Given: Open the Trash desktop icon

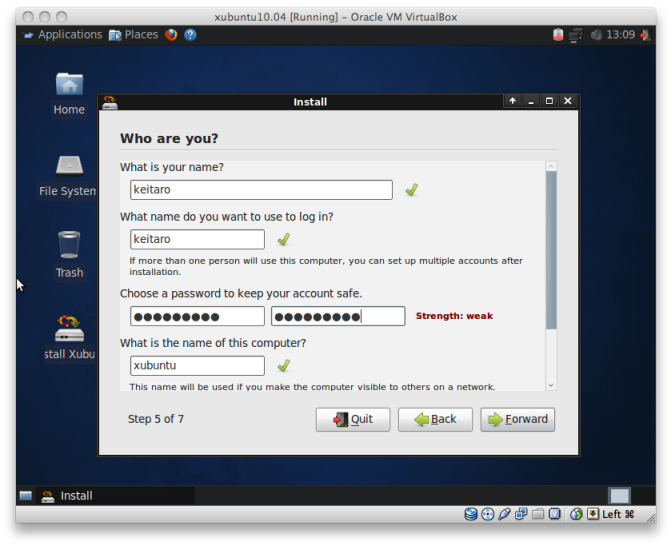Looking at the screenshot, I should (69, 255).
